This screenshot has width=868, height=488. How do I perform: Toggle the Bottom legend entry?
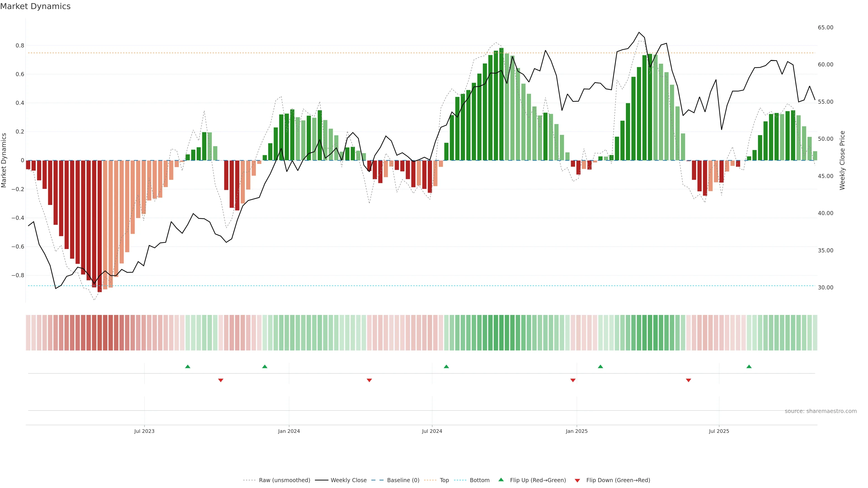click(x=479, y=480)
